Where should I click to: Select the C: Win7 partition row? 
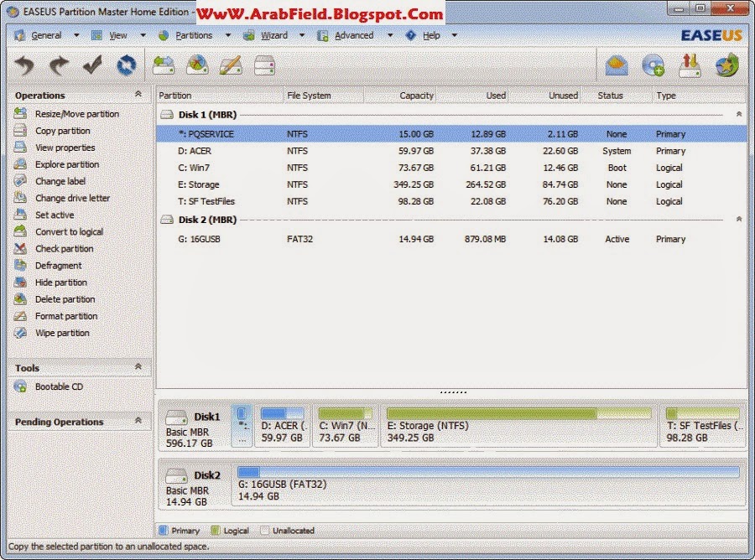click(451, 168)
